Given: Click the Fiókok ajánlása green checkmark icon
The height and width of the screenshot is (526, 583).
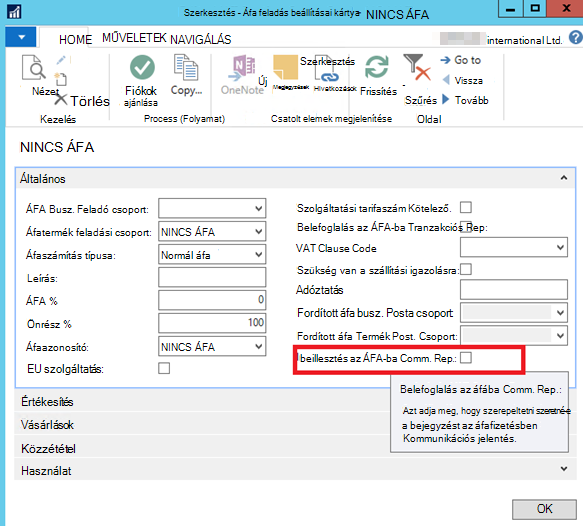Looking at the screenshot, I should pyautogui.click(x=142, y=67).
